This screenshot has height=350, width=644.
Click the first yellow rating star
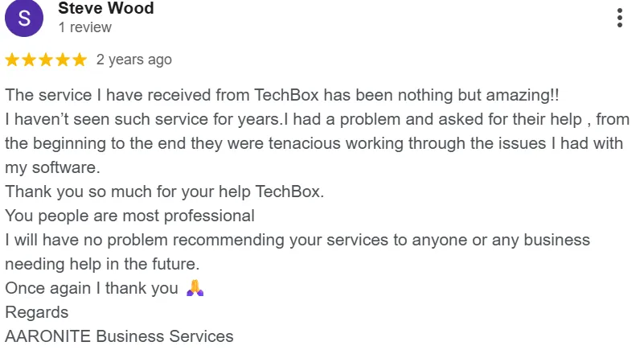(13, 60)
